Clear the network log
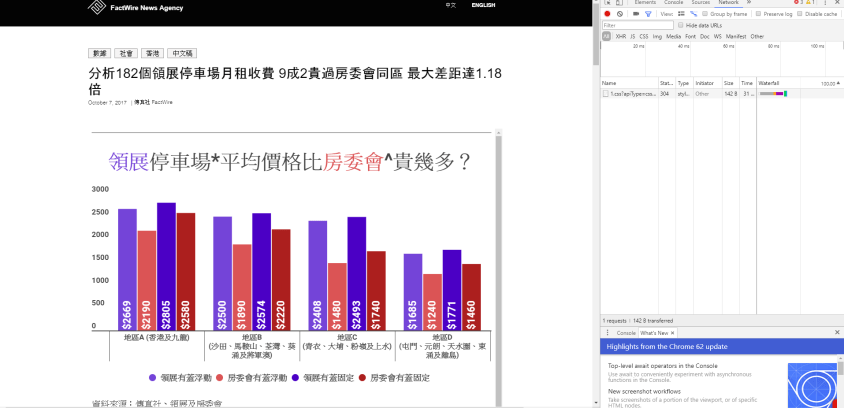The image size is (844, 408). point(620,14)
